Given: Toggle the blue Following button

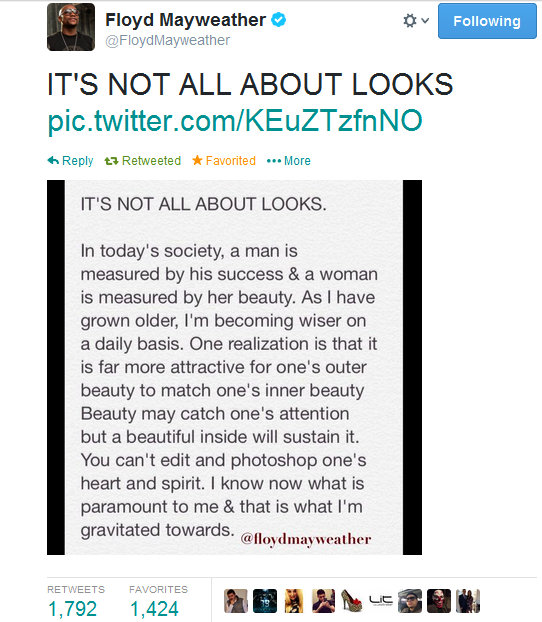Looking at the screenshot, I should (487, 21).
